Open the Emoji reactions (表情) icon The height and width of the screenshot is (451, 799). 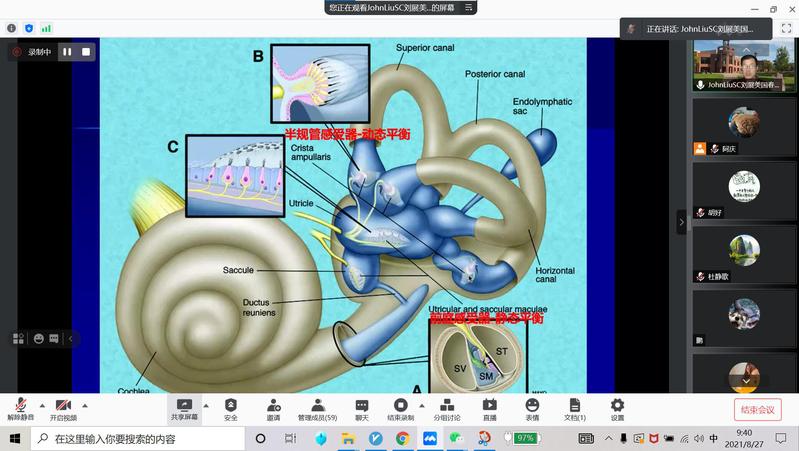532,406
